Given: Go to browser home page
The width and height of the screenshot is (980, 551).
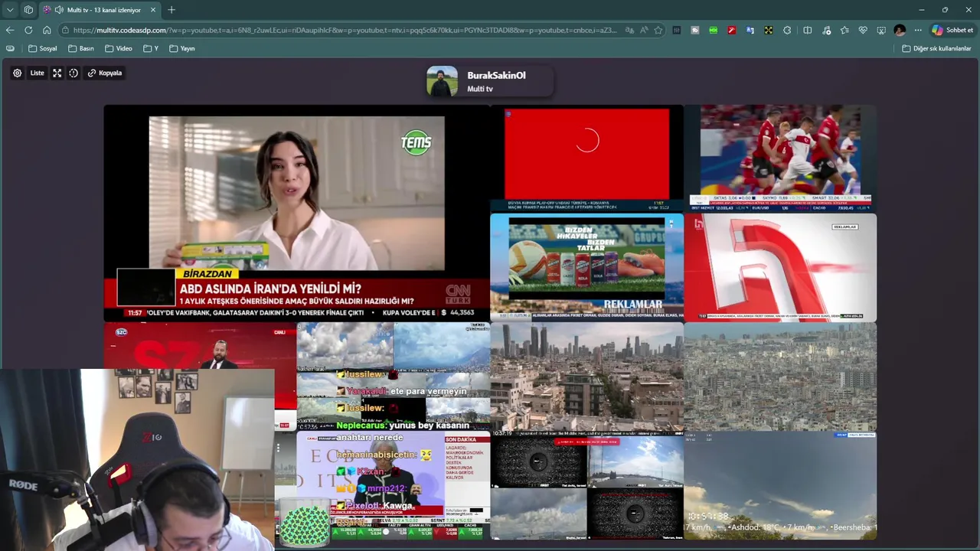Looking at the screenshot, I should (47, 30).
